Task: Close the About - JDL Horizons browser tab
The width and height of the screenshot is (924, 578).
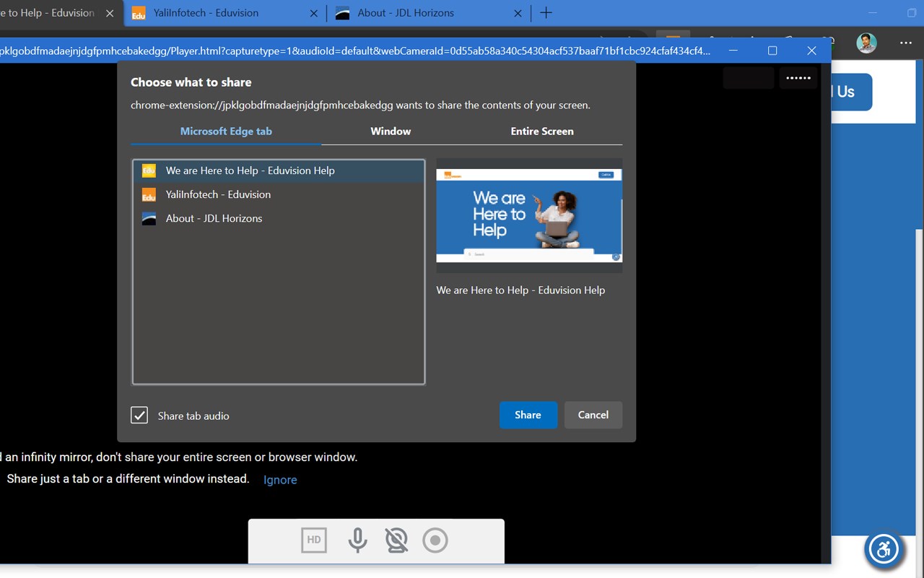Action: [518, 13]
